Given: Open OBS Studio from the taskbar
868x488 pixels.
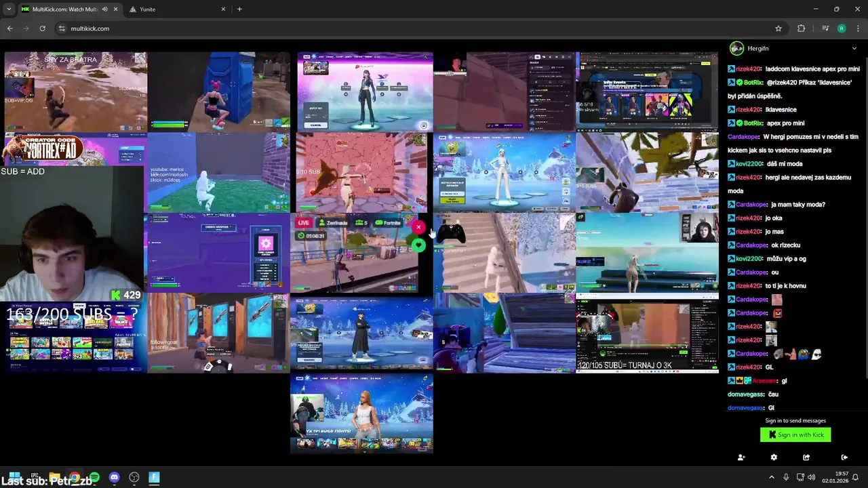Looking at the screenshot, I should point(134,478).
